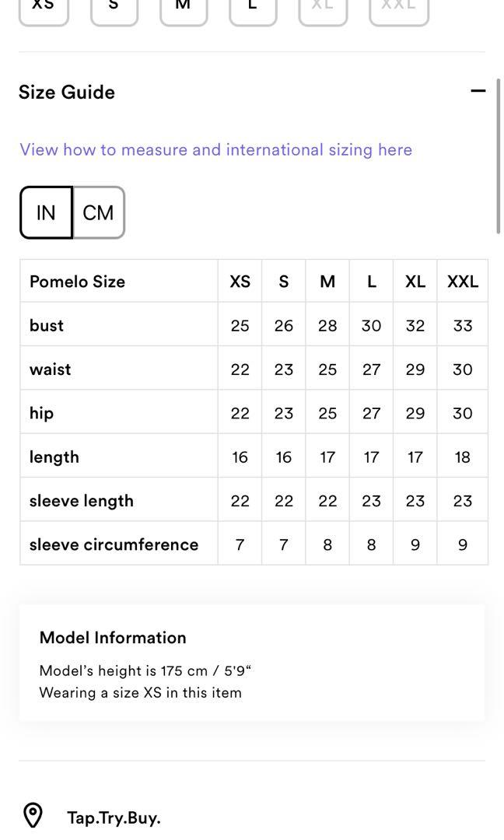Switch measurements to IN units
This screenshot has height=840, width=504.
46,212
